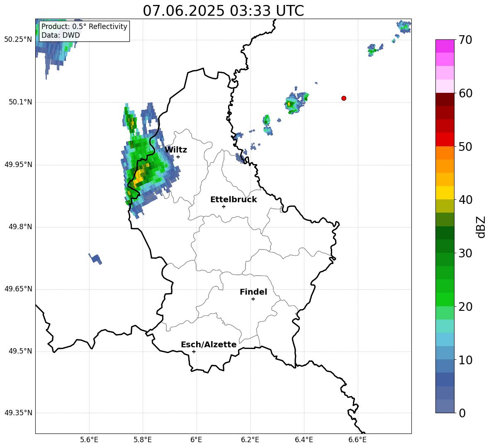Click the red dot marker on the map
491x448 pixels.
pos(344,98)
